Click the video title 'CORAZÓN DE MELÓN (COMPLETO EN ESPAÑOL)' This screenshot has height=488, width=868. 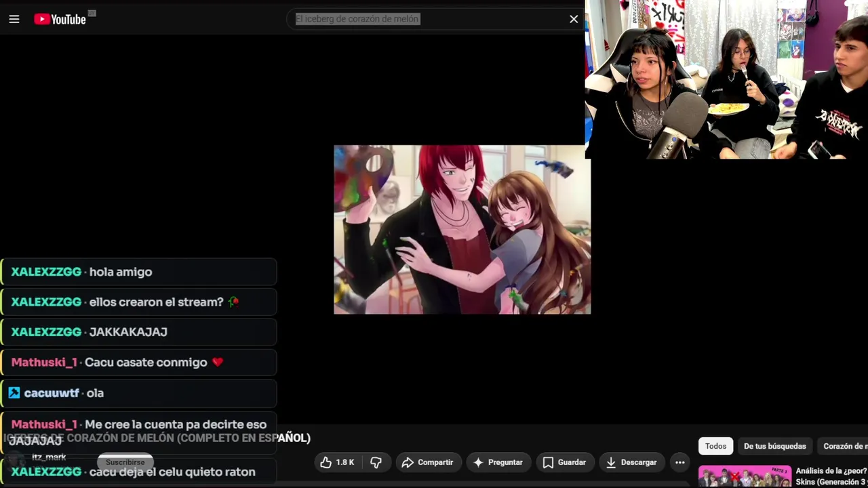click(189, 438)
